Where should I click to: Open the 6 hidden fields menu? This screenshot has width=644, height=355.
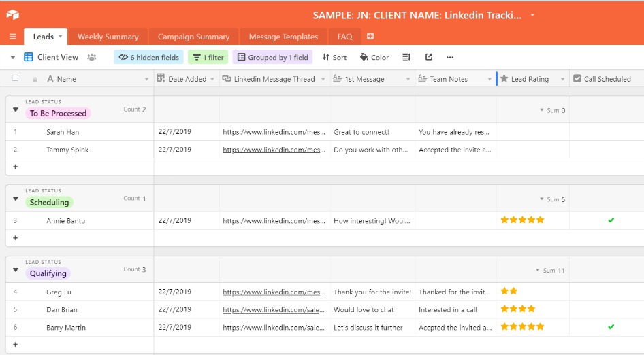tap(148, 57)
